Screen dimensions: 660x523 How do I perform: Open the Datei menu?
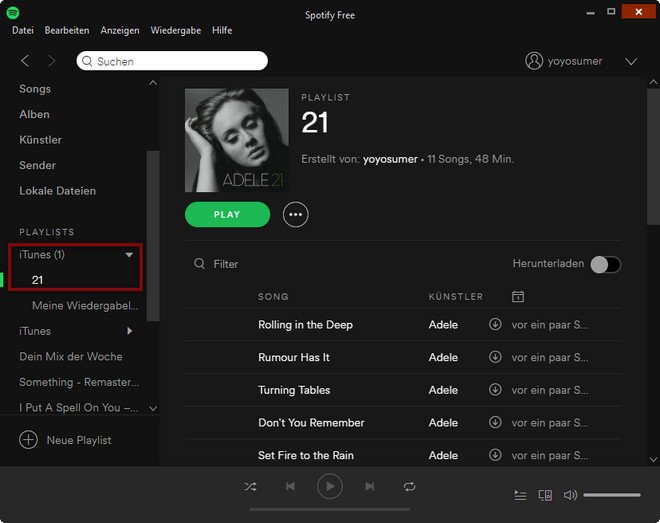23,30
